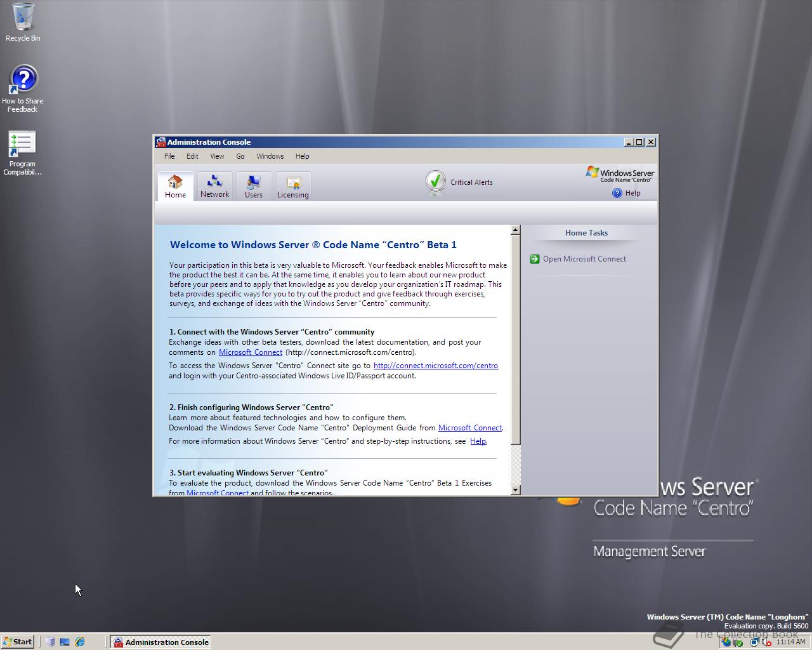Click the blue Help icon under the Windows Server logo

[x=617, y=193]
